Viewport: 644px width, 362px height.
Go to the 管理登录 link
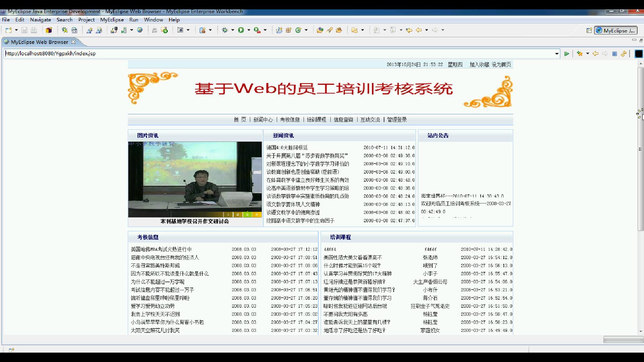(397, 120)
